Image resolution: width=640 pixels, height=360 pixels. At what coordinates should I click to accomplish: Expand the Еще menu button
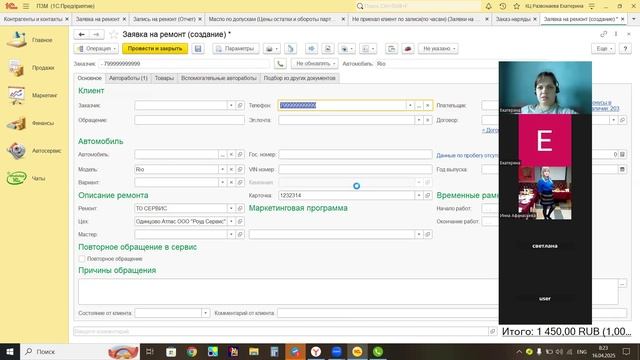coord(604,49)
